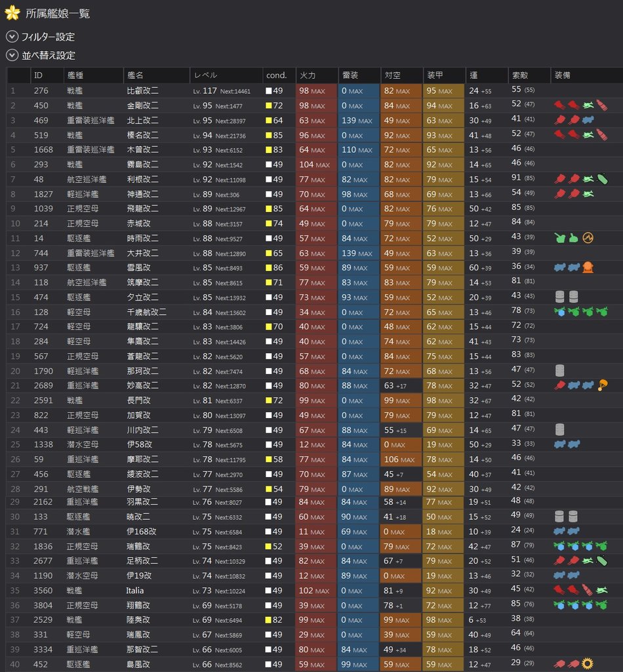Click the フィルター設定 label text
The height and width of the screenshot is (672, 623).
(x=48, y=37)
